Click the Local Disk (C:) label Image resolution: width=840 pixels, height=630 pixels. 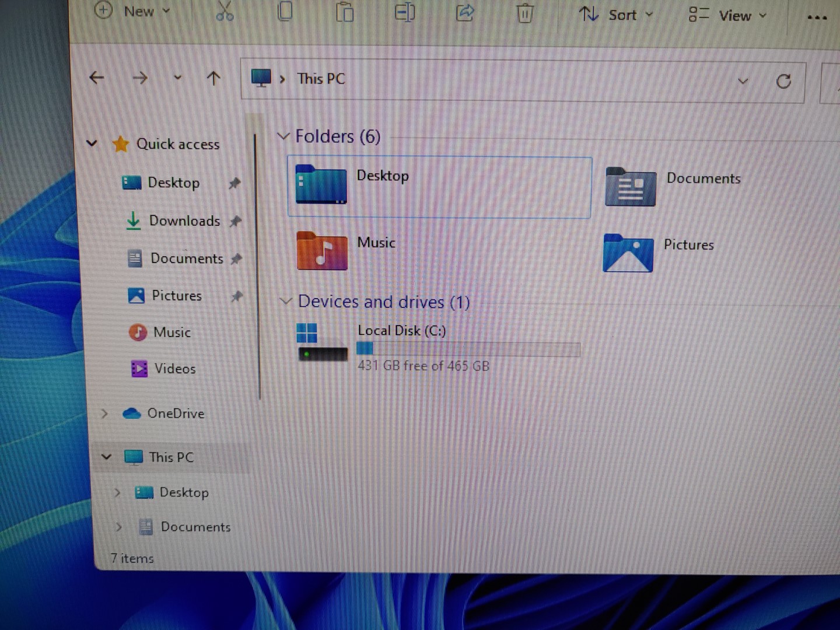[x=401, y=331]
